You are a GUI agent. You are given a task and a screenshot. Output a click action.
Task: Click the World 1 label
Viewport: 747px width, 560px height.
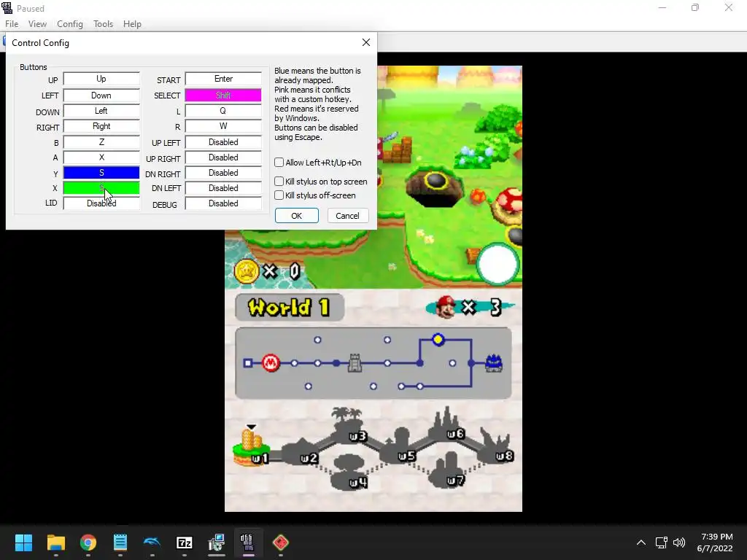[x=289, y=307]
